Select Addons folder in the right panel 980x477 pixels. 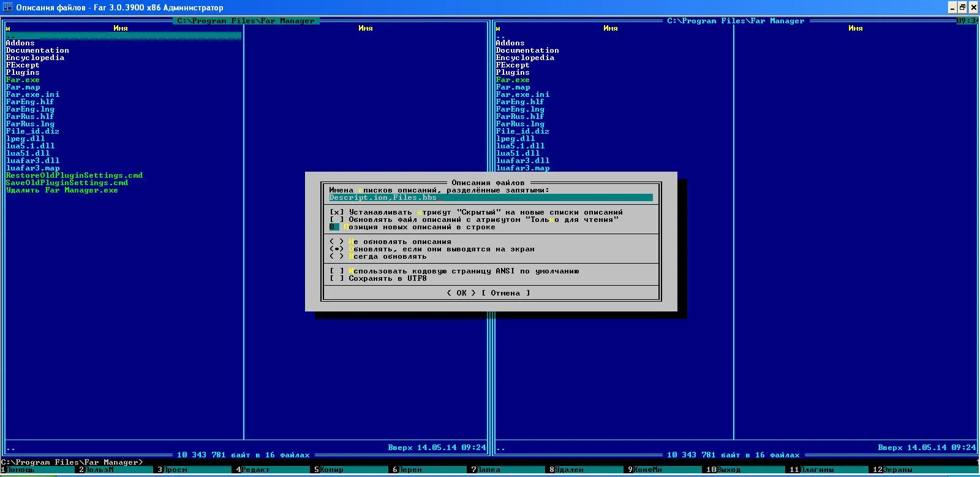pyautogui.click(x=510, y=43)
